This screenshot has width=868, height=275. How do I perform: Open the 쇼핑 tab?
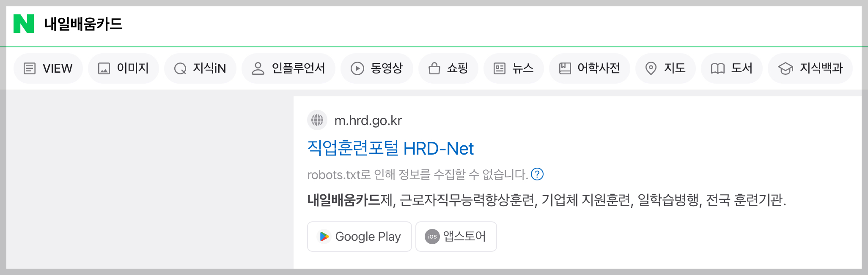pyautogui.click(x=448, y=68)
